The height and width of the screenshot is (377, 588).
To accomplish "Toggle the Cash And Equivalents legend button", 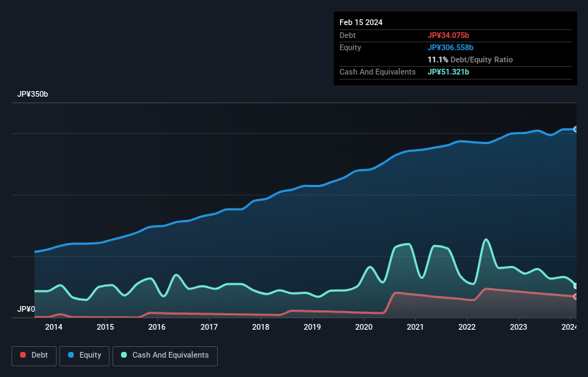I will [x=165, y=355].
